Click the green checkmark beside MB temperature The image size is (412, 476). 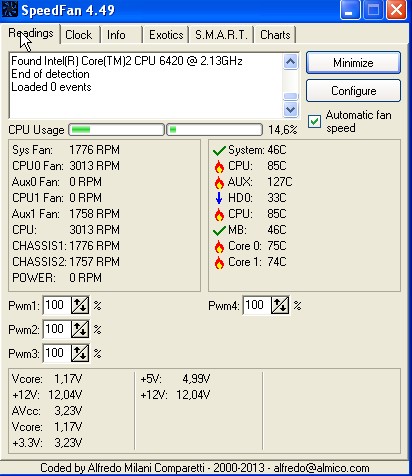(219, 230)
